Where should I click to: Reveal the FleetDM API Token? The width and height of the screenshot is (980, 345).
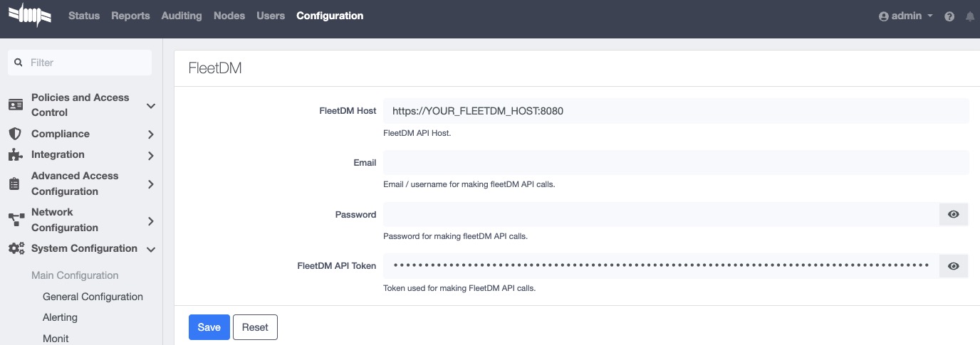(954, 266)
